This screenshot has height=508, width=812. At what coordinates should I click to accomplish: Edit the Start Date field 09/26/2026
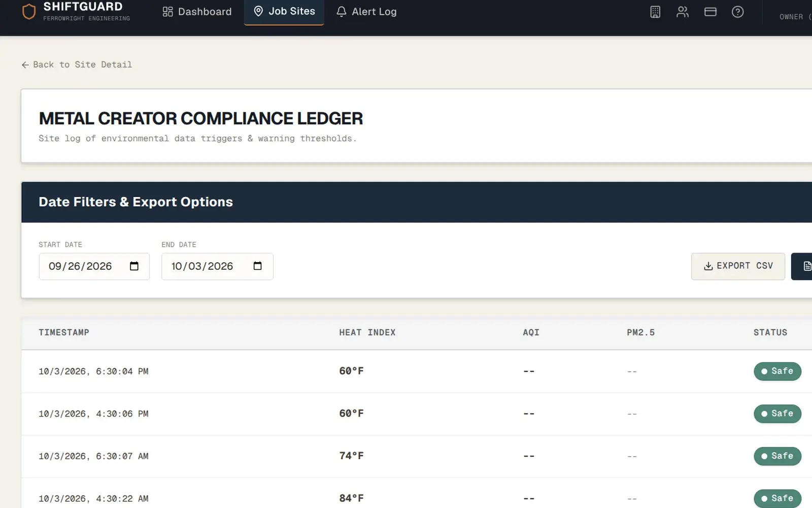click(x=94, y=266)
